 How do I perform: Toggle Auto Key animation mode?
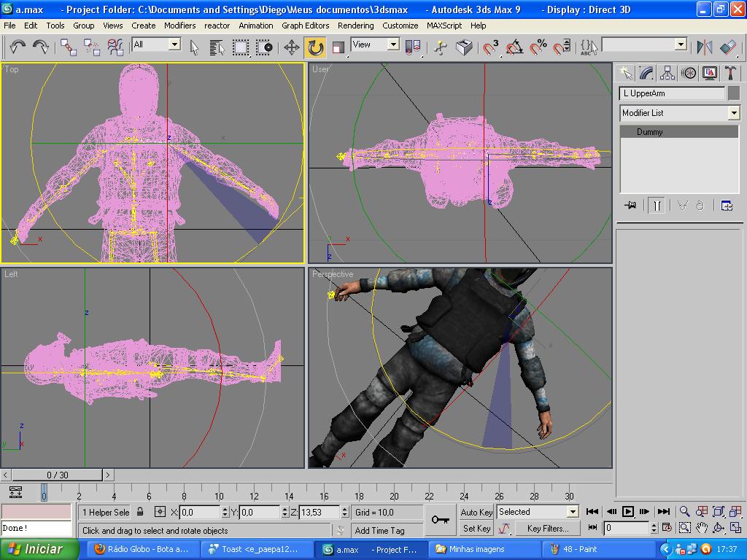476,512
